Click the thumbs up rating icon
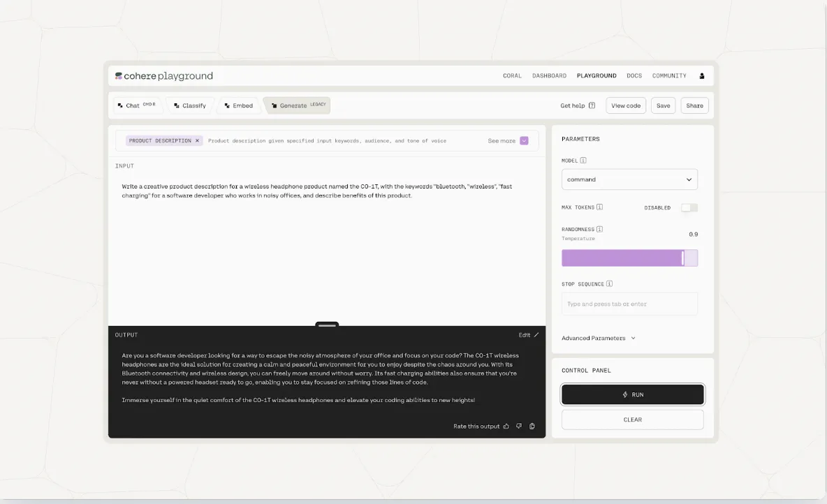The height and width of the screenshot is (504, 827). pos(506,426)
